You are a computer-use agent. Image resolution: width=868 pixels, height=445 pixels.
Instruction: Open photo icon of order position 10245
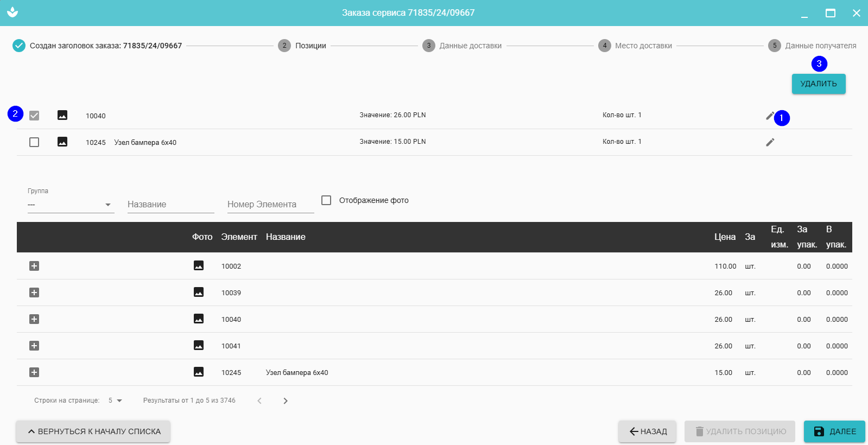[62, 142]
